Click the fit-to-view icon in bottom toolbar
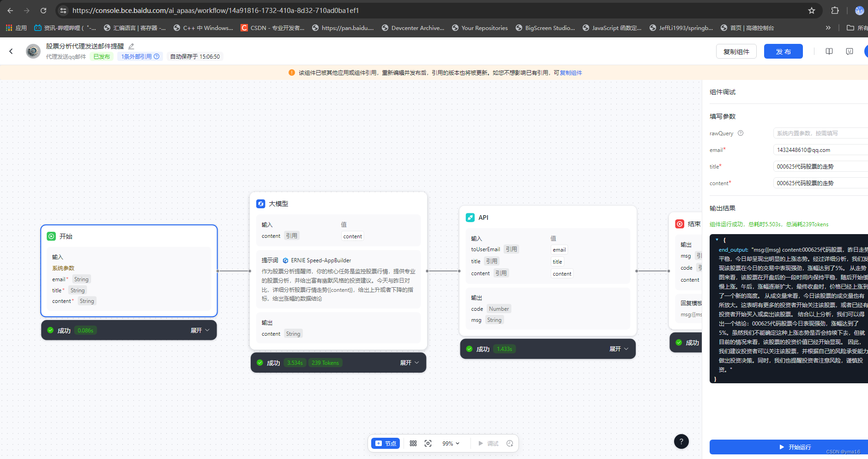 click(428, 443)
